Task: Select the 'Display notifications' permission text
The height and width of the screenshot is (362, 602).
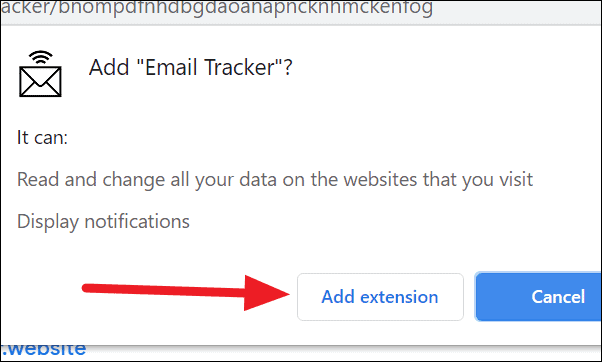Action: click(x=103, y=222)
